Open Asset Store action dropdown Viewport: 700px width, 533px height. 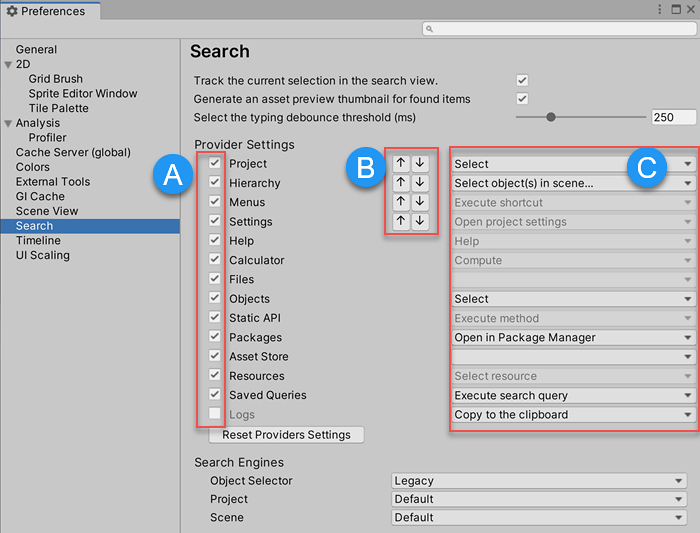[573, 357]
